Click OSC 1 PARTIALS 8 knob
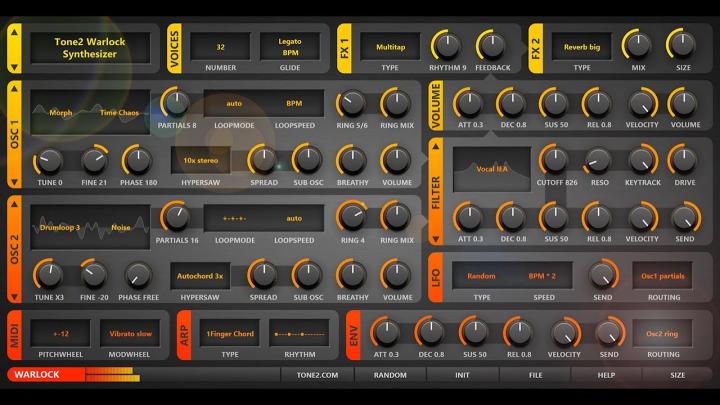The width and height of the screenshot is (720, 405). coord(176,103)
